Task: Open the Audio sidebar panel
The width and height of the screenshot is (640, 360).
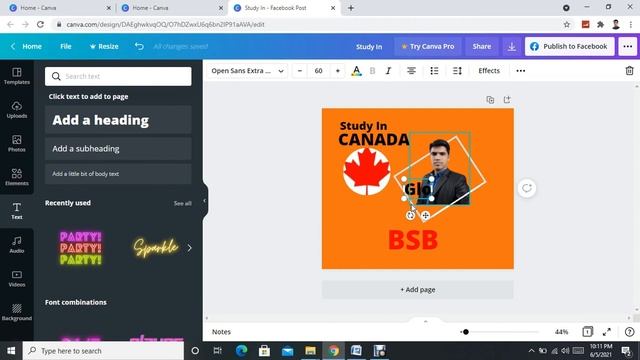Action: tap(17, 245)
